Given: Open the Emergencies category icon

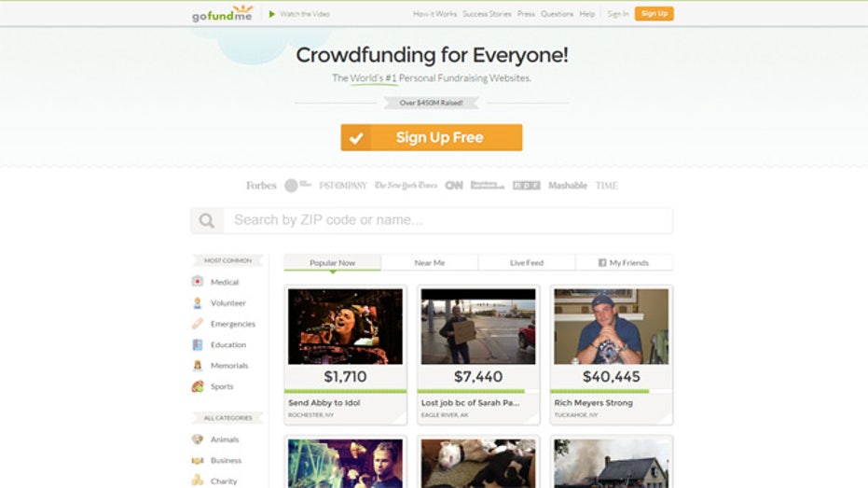Looking at the screenshot, I should [198, 324].
